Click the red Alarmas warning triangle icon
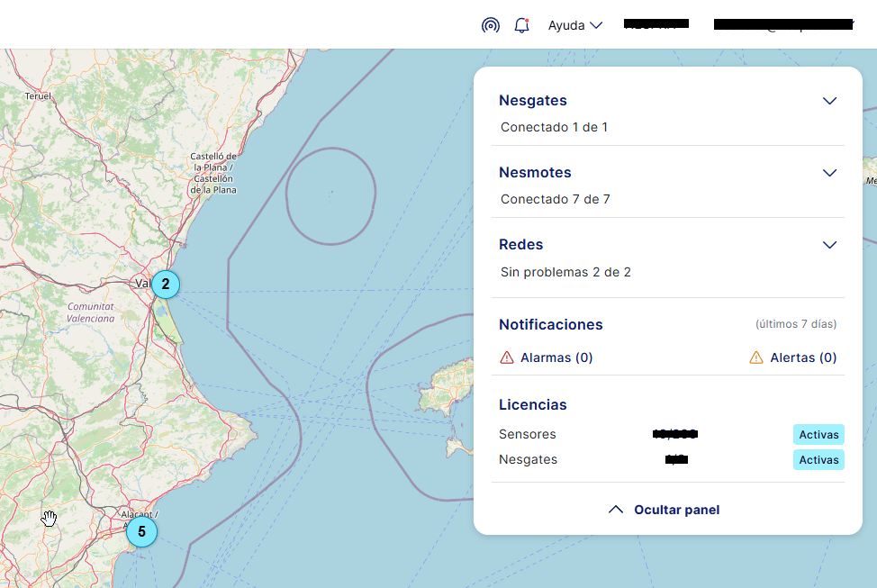The height and width of the screenshot is (588, 877). tap(507, 358)
